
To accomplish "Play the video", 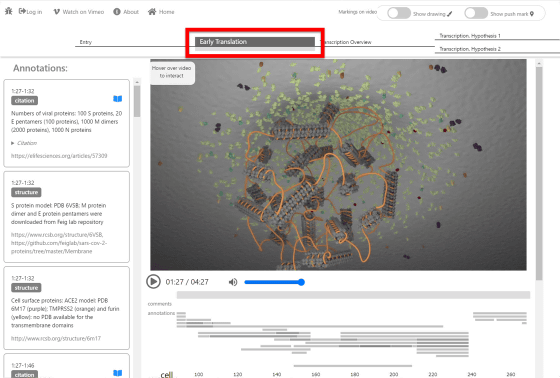I will click(153, 282).
